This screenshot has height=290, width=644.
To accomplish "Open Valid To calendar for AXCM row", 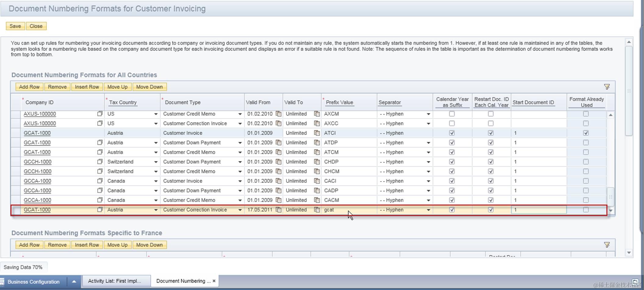I will point(317,114).
